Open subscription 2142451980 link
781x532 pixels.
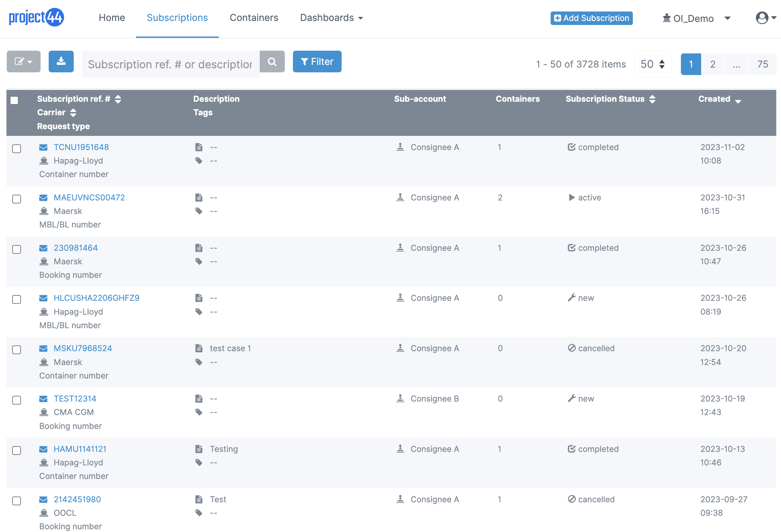click(x=77, y=500)
